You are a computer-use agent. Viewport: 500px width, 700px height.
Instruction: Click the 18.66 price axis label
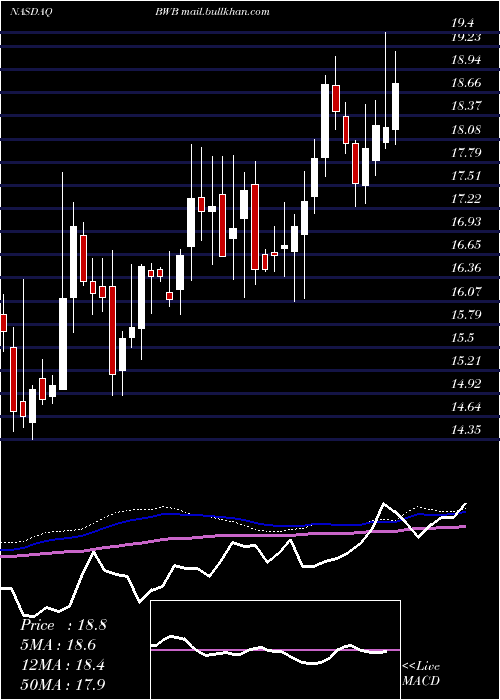466,83
